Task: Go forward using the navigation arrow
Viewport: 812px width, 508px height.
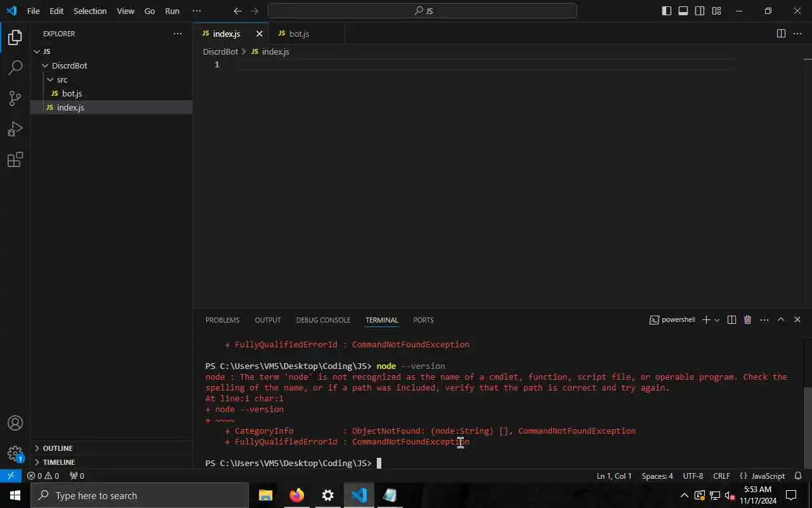Action: tap(254, 11)
